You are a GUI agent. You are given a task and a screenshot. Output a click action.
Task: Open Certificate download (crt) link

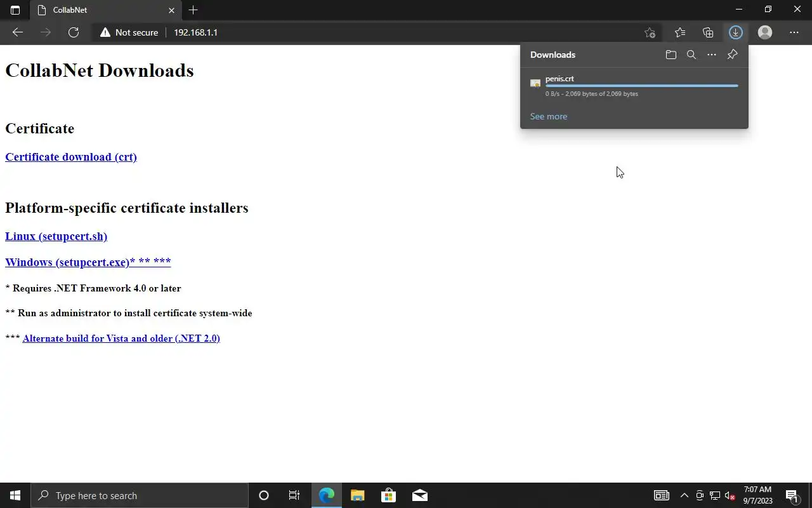click(x=71, y=157)
